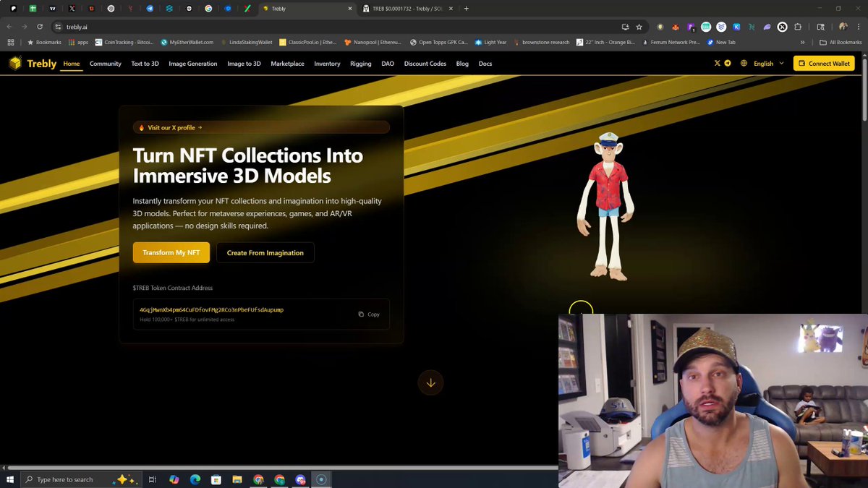Open Discount Codes in the navbar

click(425, 64)
